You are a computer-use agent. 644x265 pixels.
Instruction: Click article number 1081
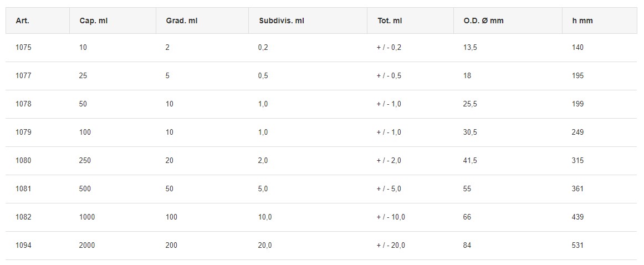pyautogui.click(x=23, y=189)
